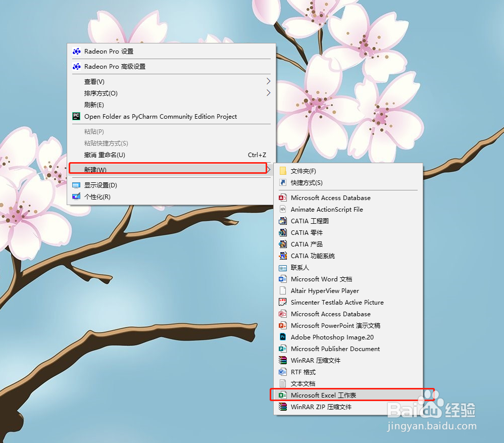
Task: Choose 排序方式(O) from context menu
Action: [x=171, y=93]
